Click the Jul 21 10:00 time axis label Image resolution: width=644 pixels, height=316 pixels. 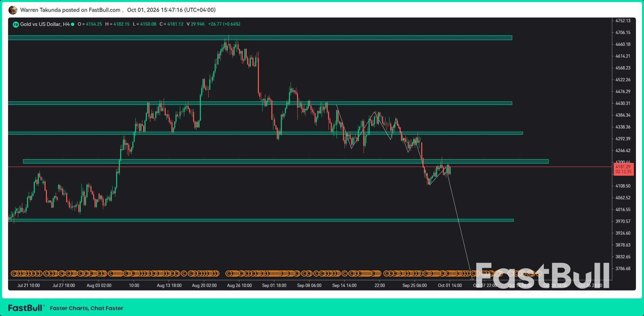click(x=29, y=286)
